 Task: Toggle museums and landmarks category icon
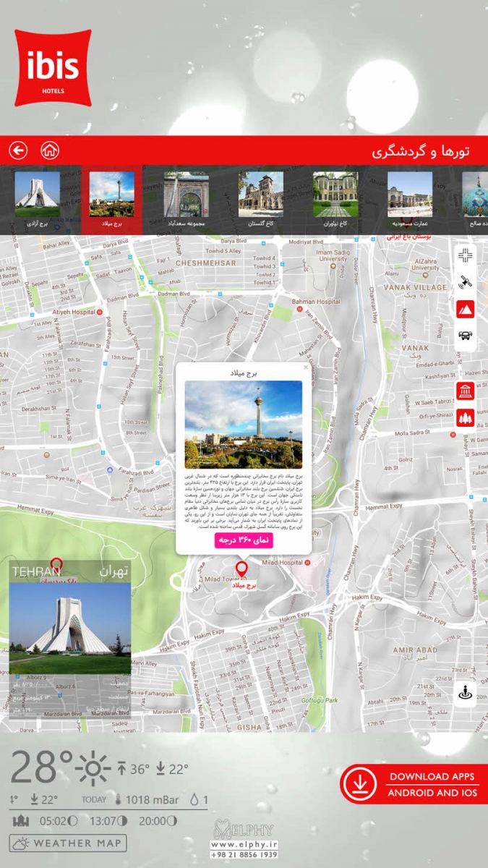tap(466, 391)
